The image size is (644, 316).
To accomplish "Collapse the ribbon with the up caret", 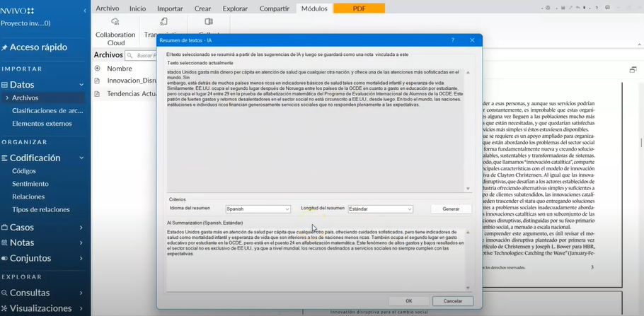I will click(640, 45).
